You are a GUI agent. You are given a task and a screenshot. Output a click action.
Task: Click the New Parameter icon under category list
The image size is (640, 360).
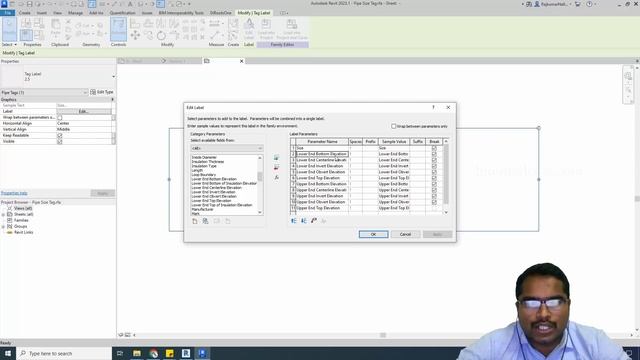point(195,221)
